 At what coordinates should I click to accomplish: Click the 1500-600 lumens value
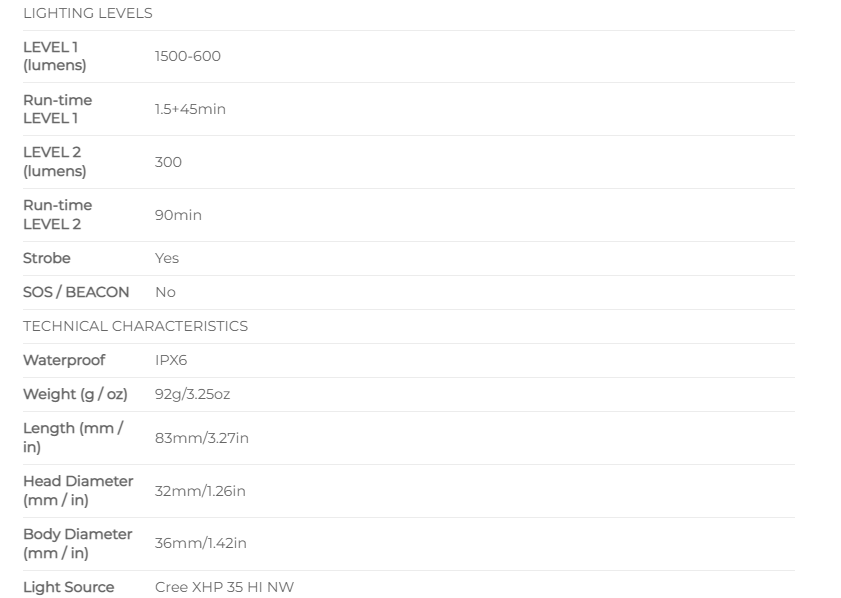pyautogui.click(x=188, y=56)
